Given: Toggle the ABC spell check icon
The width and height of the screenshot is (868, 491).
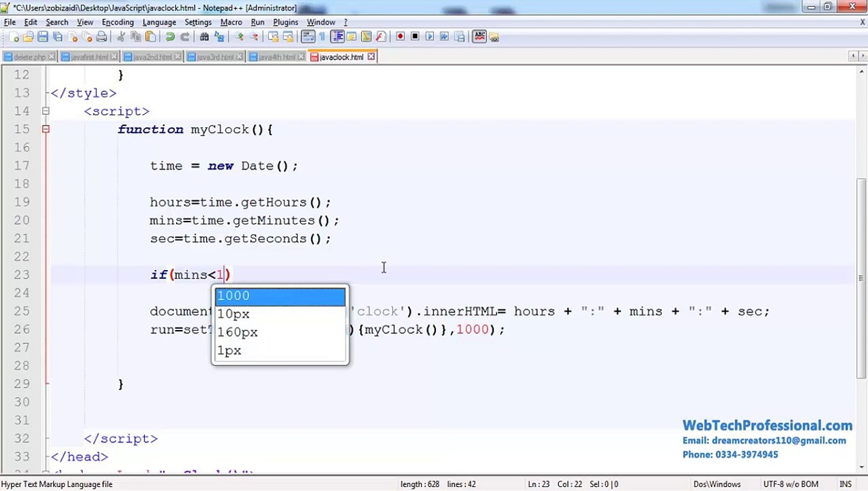Looking at the screenshot, I should tap(480, 37).
